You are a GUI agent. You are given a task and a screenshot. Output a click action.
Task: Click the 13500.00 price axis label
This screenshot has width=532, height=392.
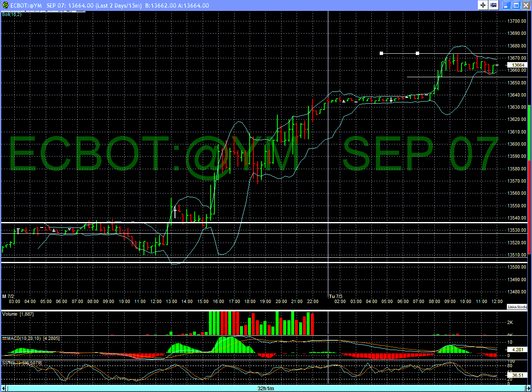[x=518, y=267]
